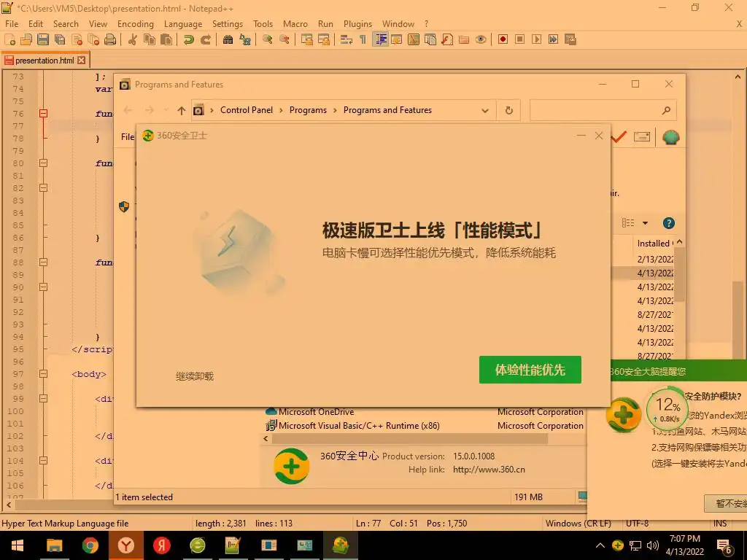This screenshot has width=747, height=560.
Task: Start macro recording with the red dot icon
Action: pyautogui.click(x=503, y=39)
